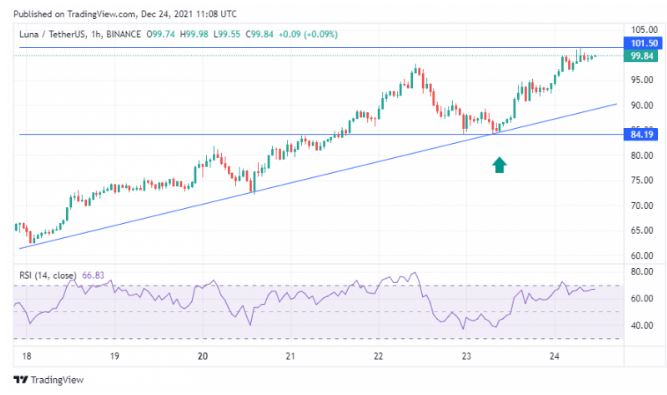Click the TradingView logo at bottom left
The height and width of the screenshot is (395, 667).
[48, 379]
